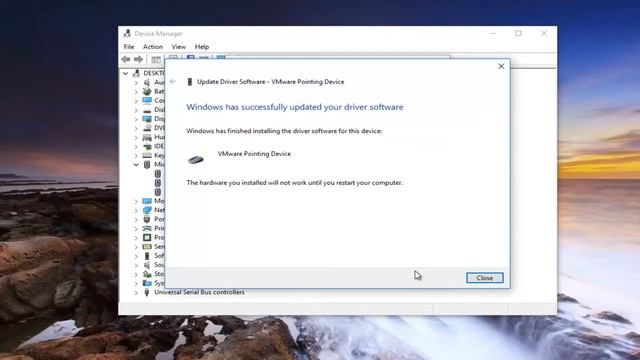Viewport: 640px width, 360px height.
Task: Expand the DVD drives chevron
Action: pos(136,128)
